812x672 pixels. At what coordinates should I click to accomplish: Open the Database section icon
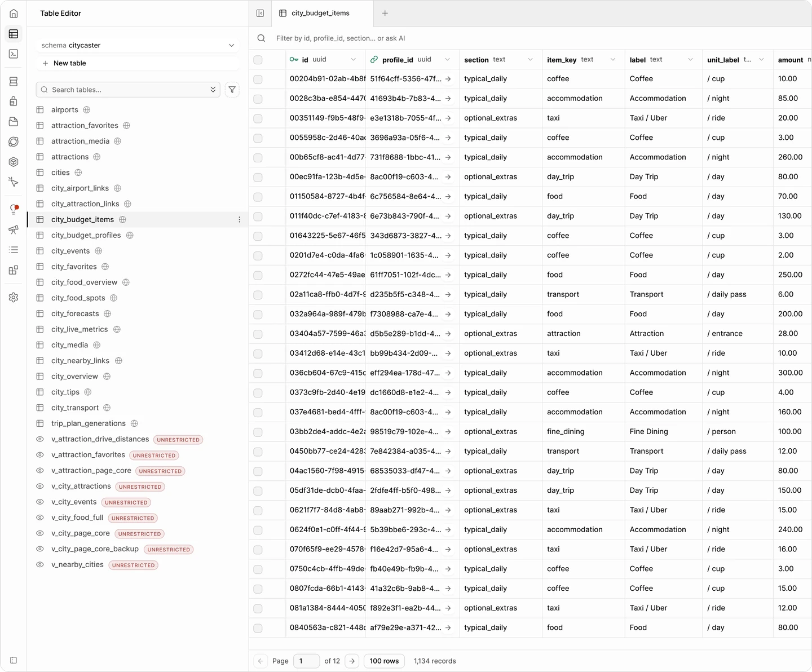pyautogui.click(x=14, y=82)
